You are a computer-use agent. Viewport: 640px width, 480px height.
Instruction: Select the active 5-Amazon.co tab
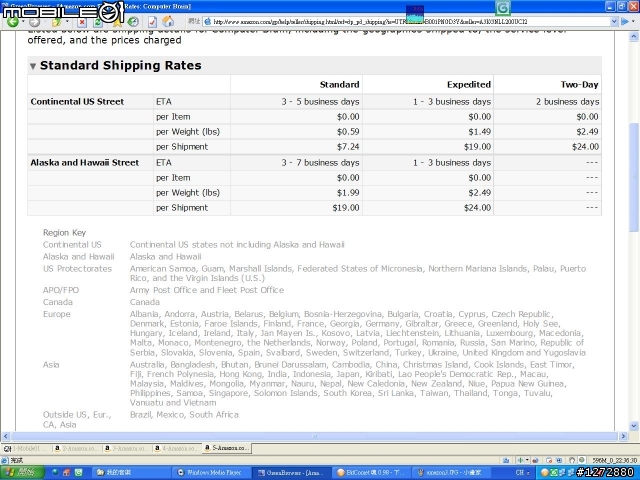coord(227,448)
